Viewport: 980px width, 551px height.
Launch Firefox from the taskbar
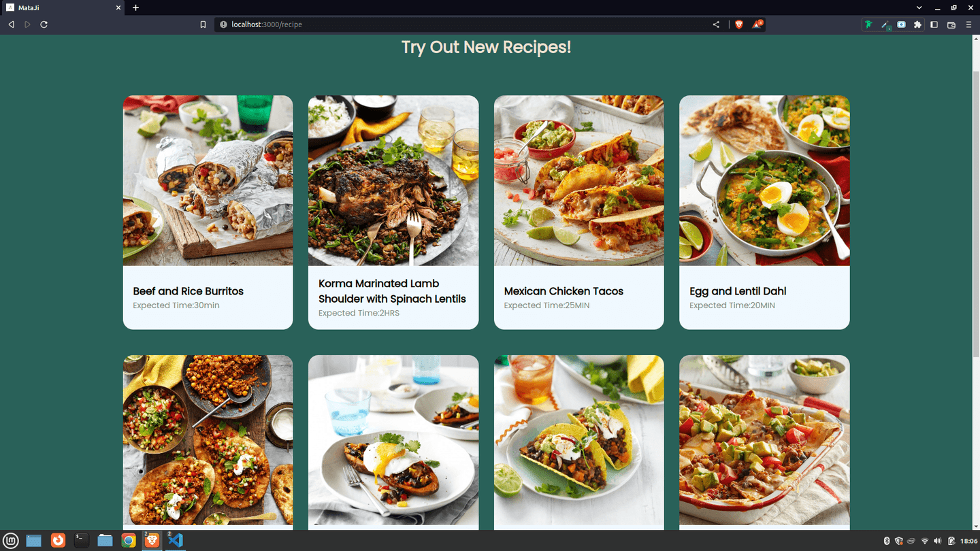[58, 541]
